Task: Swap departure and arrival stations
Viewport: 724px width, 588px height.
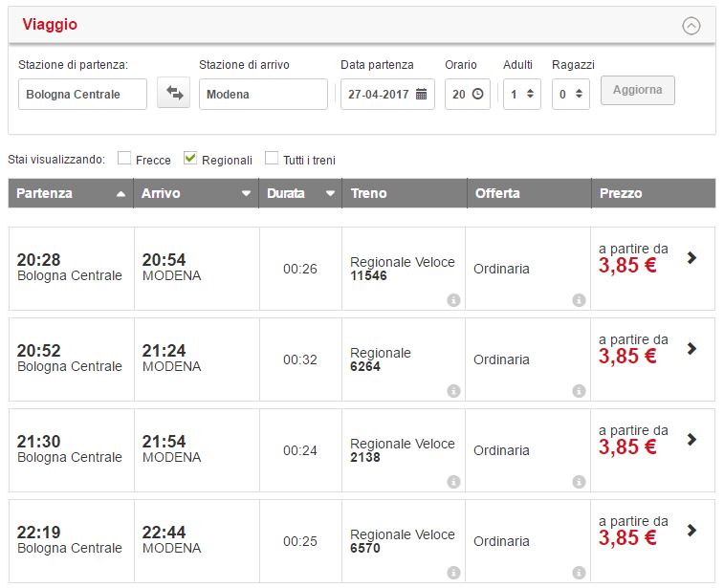Action: coord(174,94)
